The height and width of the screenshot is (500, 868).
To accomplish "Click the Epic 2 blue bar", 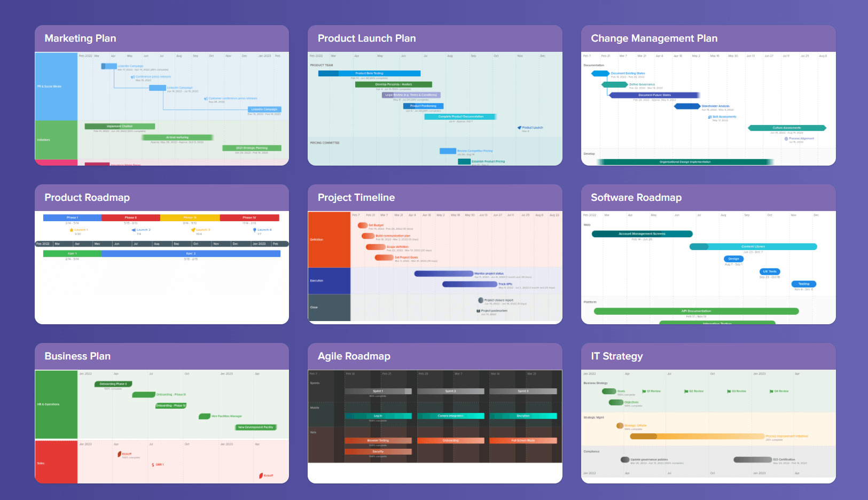I will (x=191, y=254).
